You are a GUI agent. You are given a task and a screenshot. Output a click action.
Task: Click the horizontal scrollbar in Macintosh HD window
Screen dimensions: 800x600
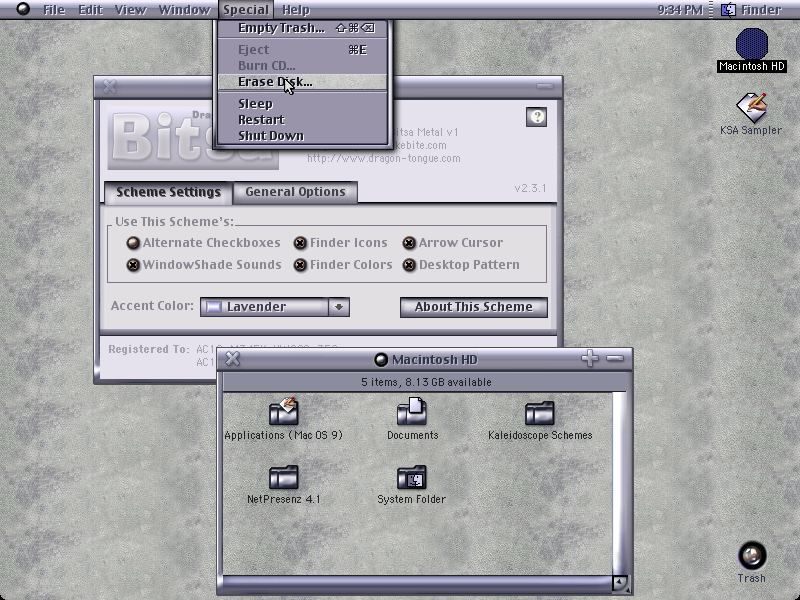coord(417,582)
